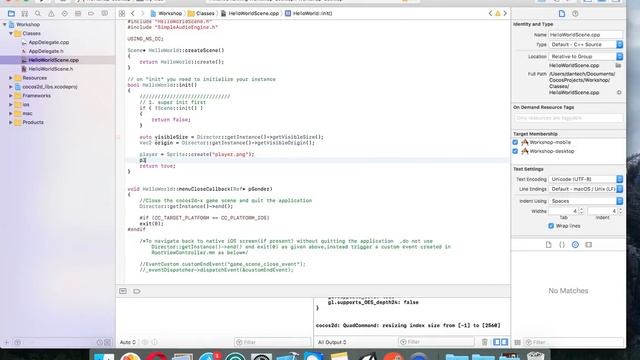The width and height of the screenshot is (640, 360).
Task: Click HelloWorldScene.cpp in jump bar
Action: [x=250, y=13]
